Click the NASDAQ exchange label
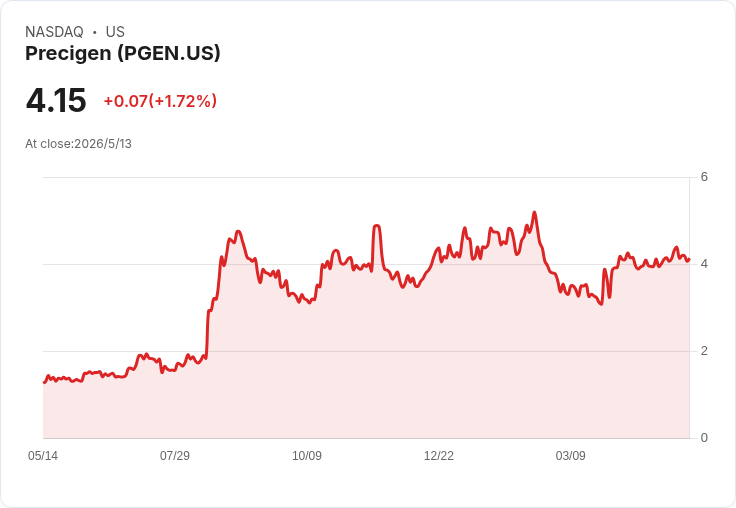The height and width of the screenshot is (508, 736). 54,32
